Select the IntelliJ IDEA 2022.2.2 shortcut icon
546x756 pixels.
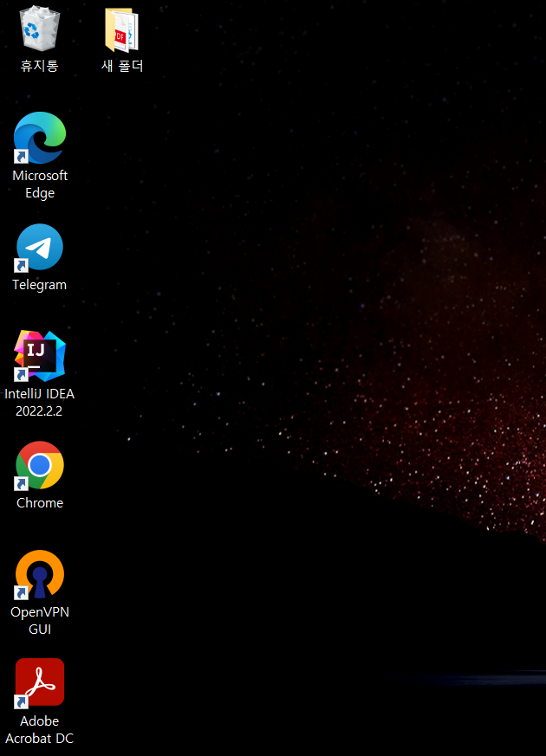[40, 356]
